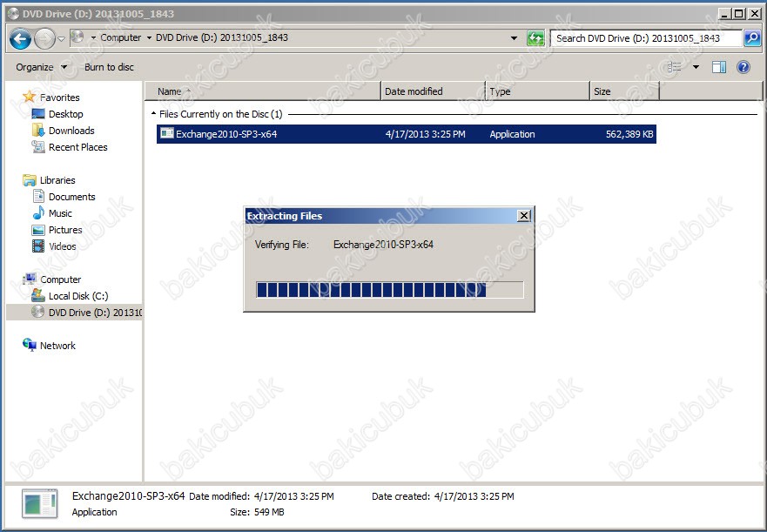Click the Forward navigation arrow
The width and height of the screenshot is (767, 532).
[x=44, y=38]
